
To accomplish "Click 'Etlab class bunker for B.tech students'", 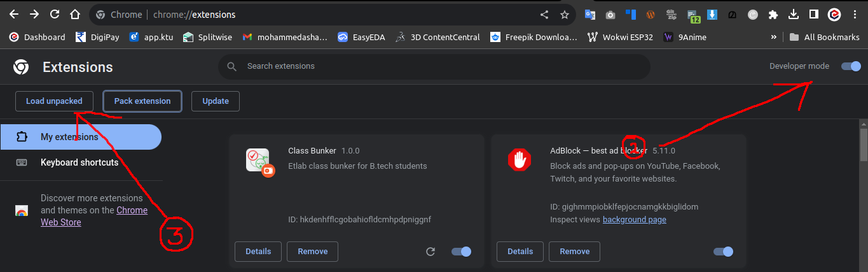I will click(357, 166).
